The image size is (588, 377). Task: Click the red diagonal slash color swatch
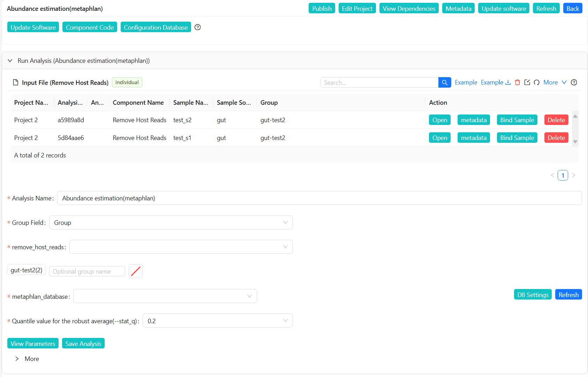point(136,271)
